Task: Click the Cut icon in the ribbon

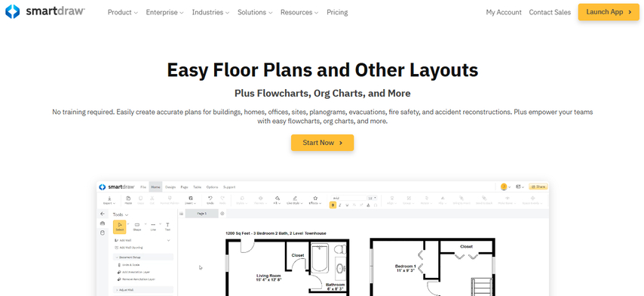Action: pyautogui.click(x=152, y=200)
